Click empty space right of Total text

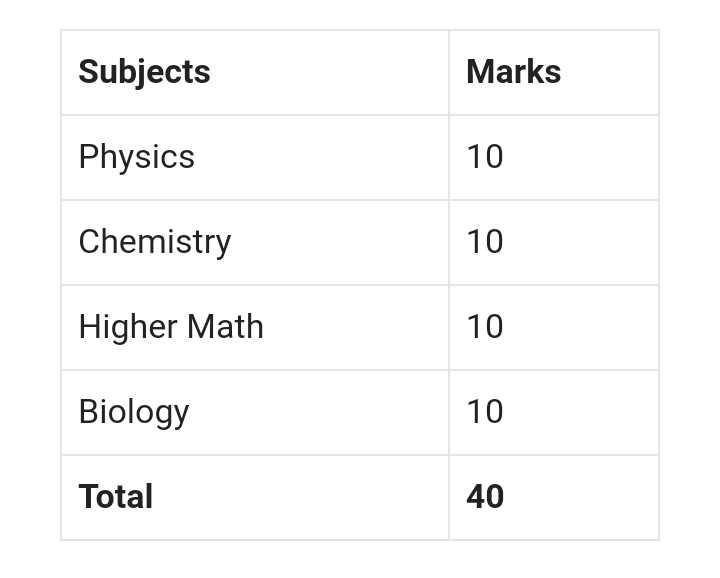click(x=300, y=497)
